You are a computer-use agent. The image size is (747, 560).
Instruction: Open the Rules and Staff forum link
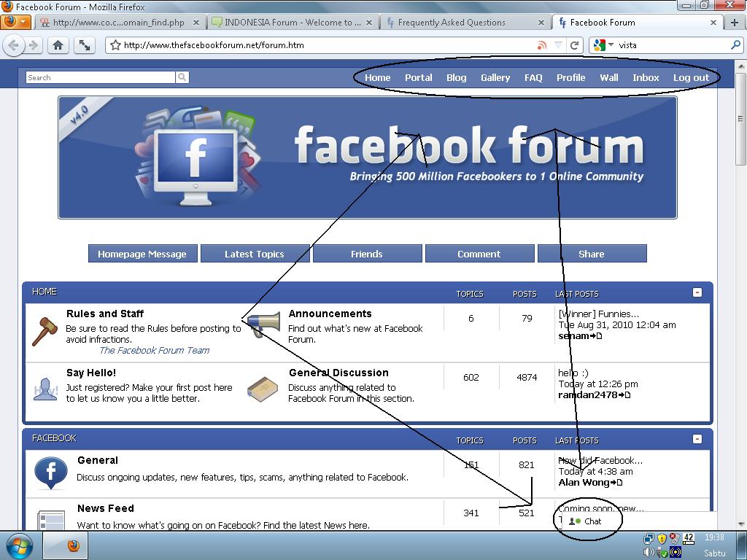tap(105, 314)
